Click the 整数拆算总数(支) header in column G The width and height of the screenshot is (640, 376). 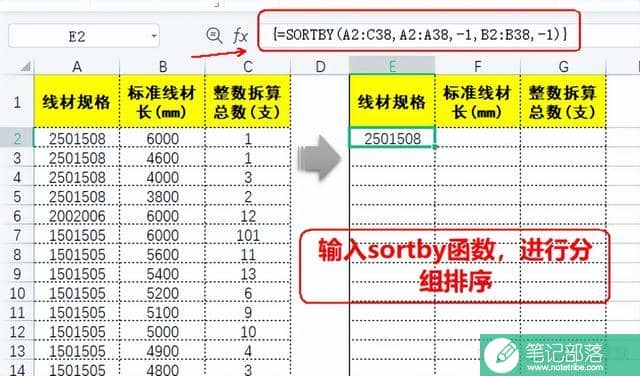click(563, 101)
